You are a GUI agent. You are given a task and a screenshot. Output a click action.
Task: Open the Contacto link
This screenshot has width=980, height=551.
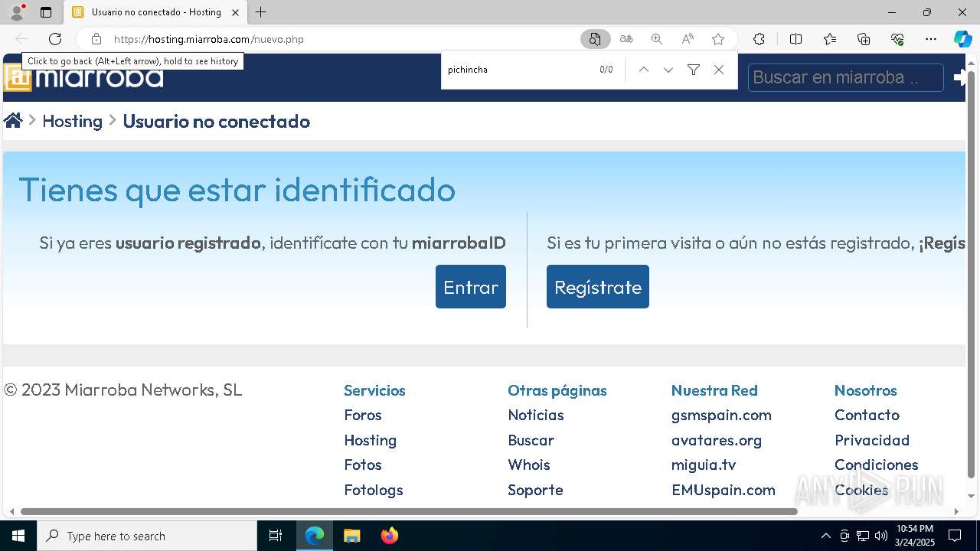coord(867,415)
